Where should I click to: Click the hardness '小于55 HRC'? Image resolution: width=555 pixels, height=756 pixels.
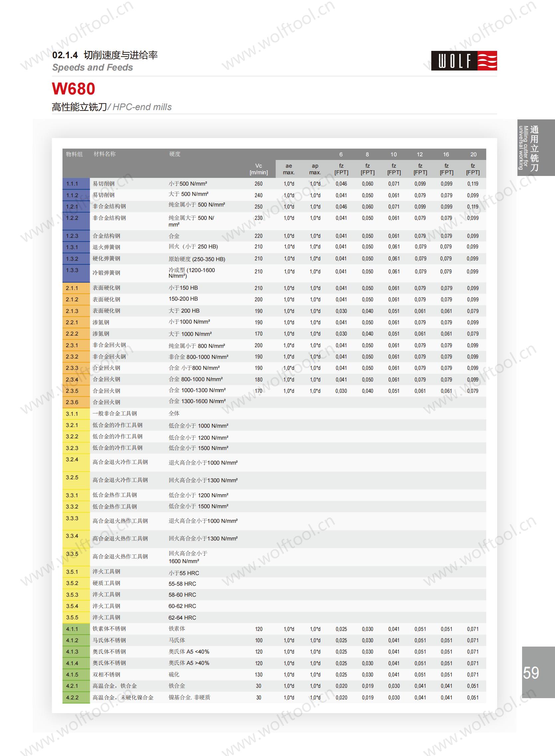(184, 573)
